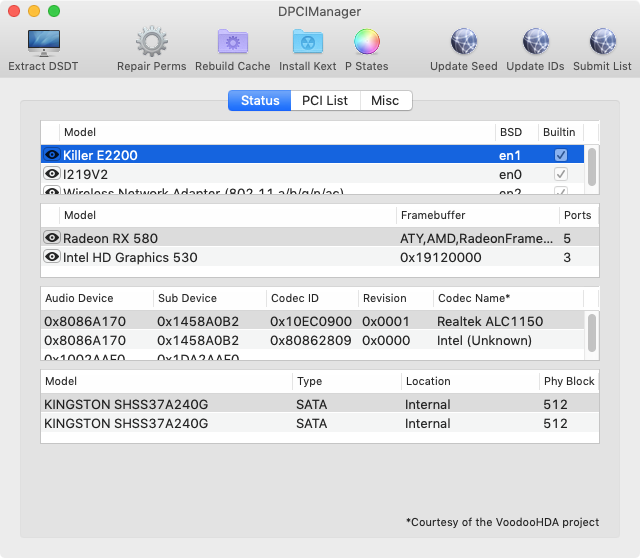Click eye icon for Killer E2200
The height and width of the screenshot is (558, 640).
pos(52,155)
